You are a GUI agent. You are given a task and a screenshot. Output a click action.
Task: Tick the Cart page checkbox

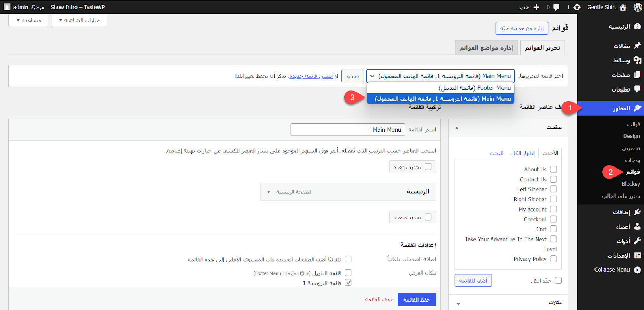553,229
